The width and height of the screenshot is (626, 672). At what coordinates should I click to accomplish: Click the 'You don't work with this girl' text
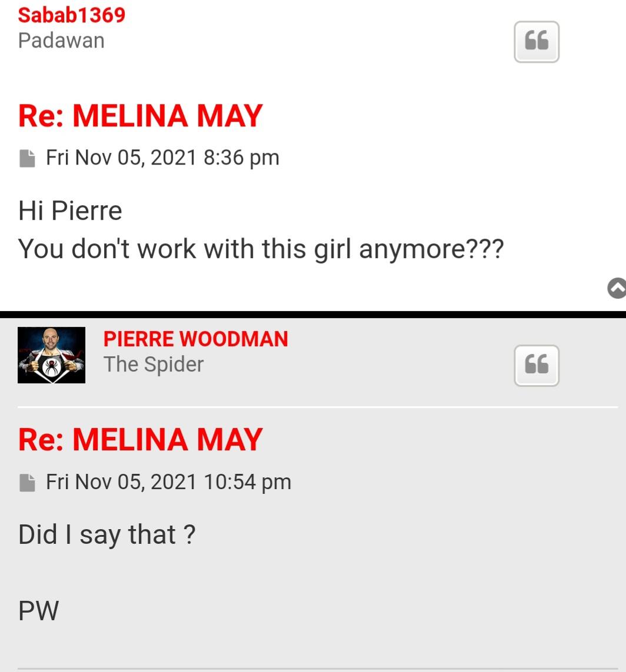261,249
